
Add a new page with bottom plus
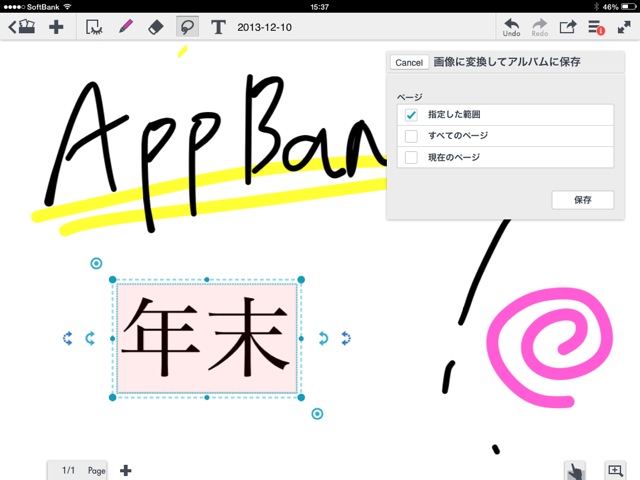126,471
